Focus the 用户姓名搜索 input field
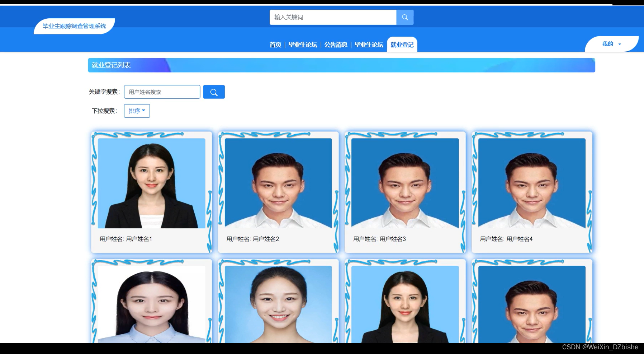 pos(162,92)
